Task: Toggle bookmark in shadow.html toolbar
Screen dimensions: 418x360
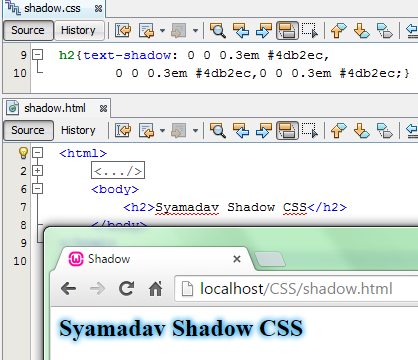Action: (x=385, y=131)
